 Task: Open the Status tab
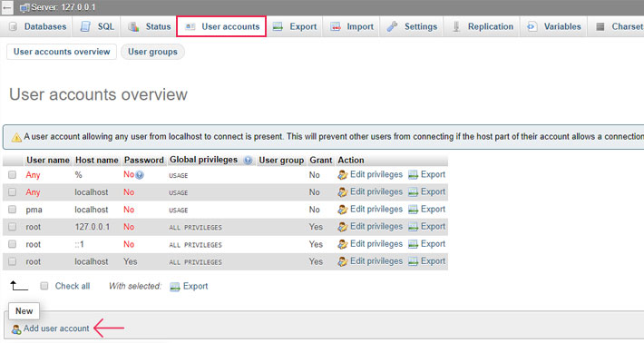pos(149,26)
